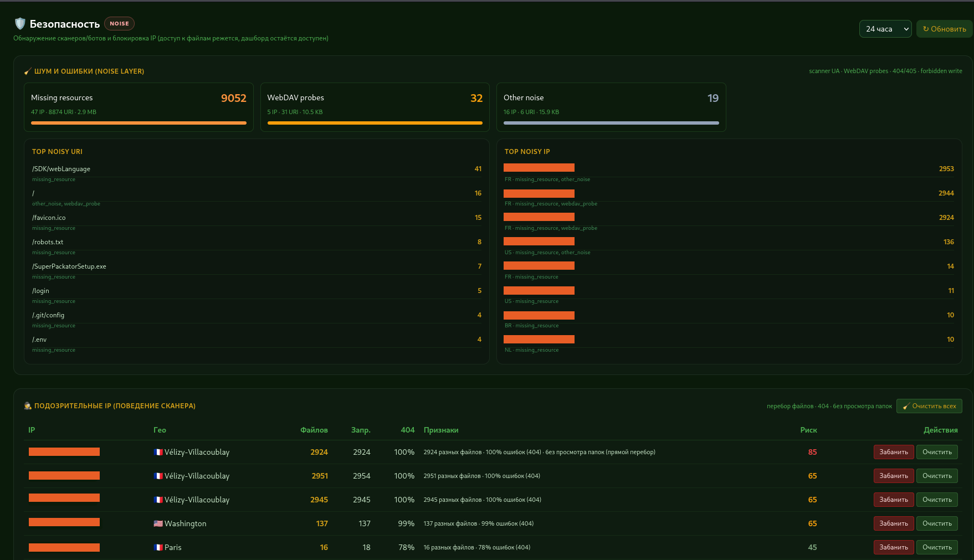Click the Обновить refresh button
Viewport: 974px width, 560px height.
(944, 29)
